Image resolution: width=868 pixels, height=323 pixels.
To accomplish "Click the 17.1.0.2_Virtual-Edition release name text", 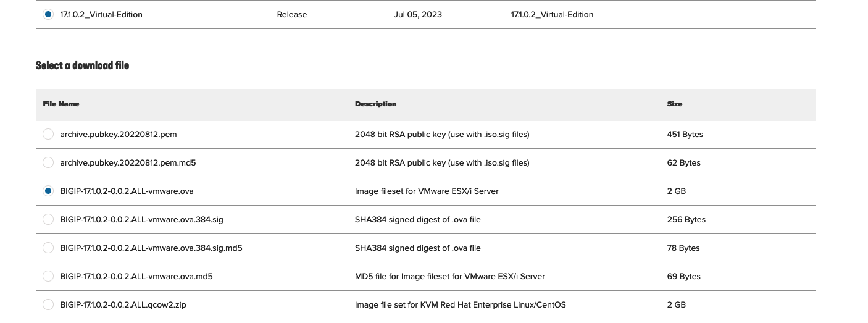I will coord(101,14).
